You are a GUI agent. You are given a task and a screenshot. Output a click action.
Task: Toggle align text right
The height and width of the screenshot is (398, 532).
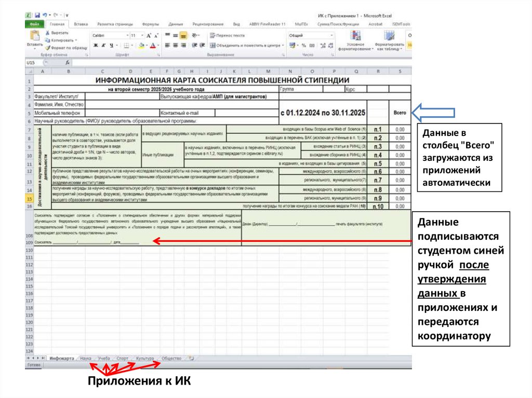[x=183, y=46]
